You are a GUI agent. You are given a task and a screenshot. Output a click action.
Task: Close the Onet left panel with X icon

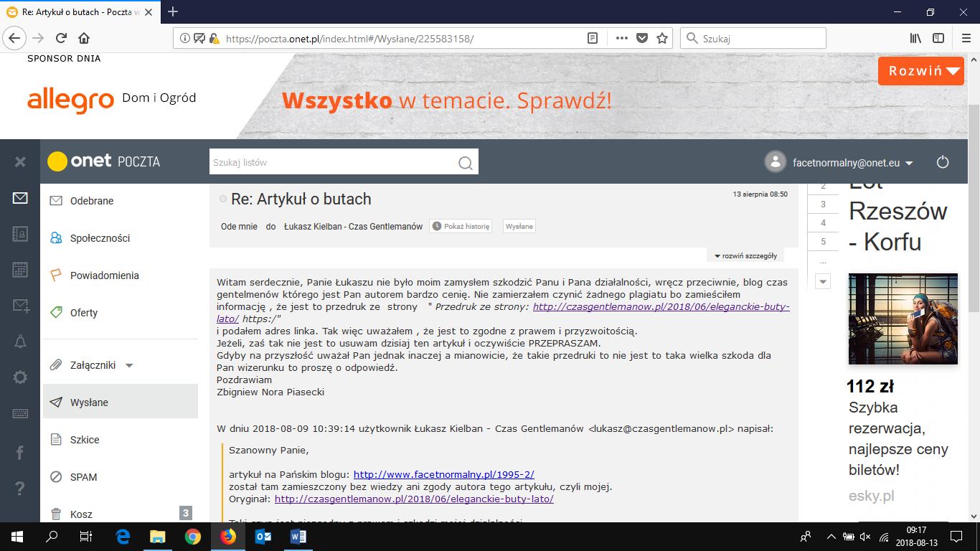pos(20,162)
